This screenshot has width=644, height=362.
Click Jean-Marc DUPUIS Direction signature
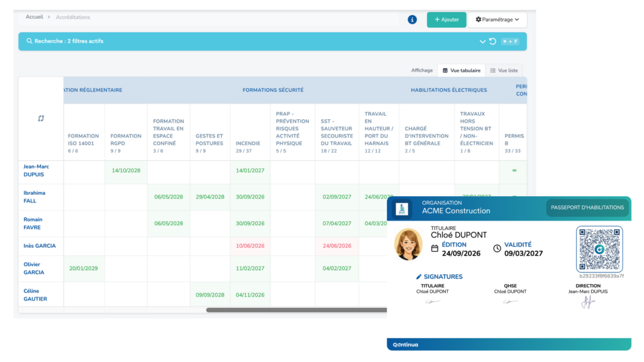click(x=588, y=302)
